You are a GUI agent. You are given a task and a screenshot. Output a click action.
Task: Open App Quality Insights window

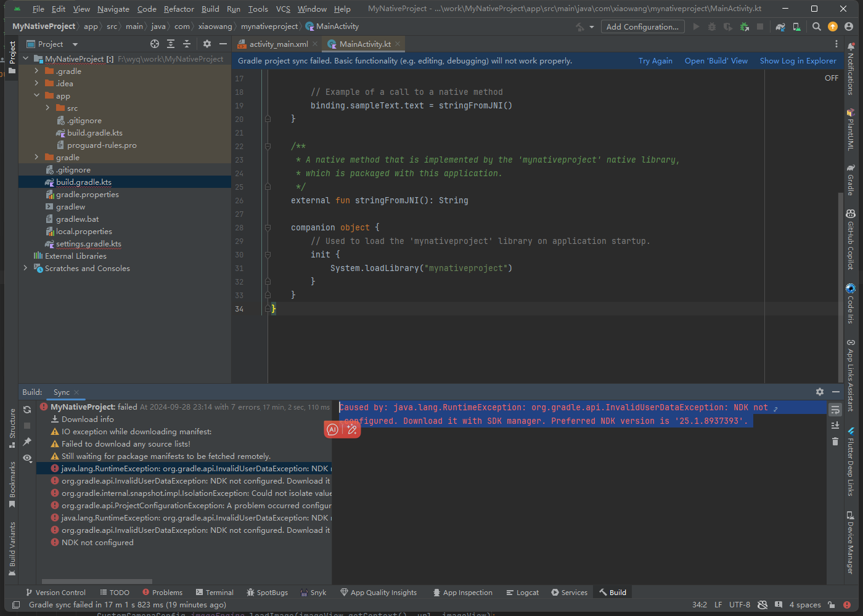378,593
